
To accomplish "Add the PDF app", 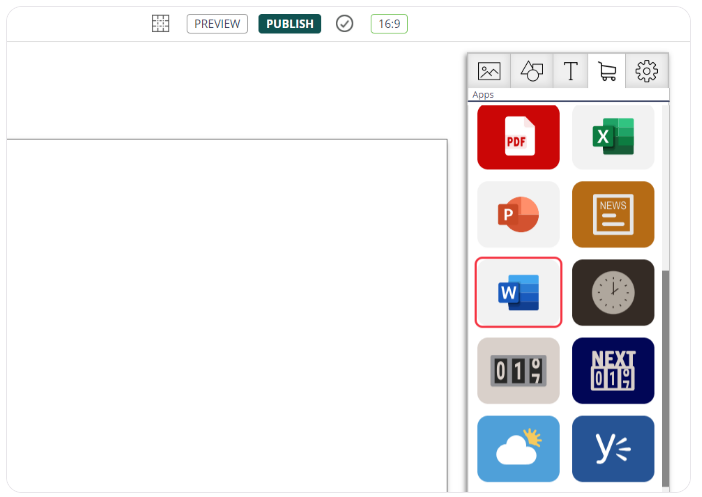I will tap(518, 137).
